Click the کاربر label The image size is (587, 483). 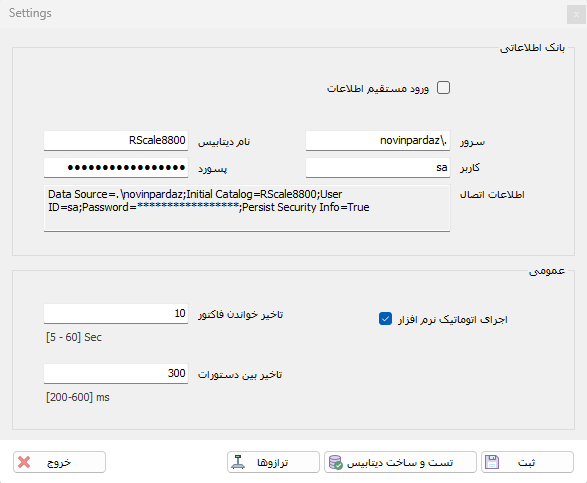point(470,167)
